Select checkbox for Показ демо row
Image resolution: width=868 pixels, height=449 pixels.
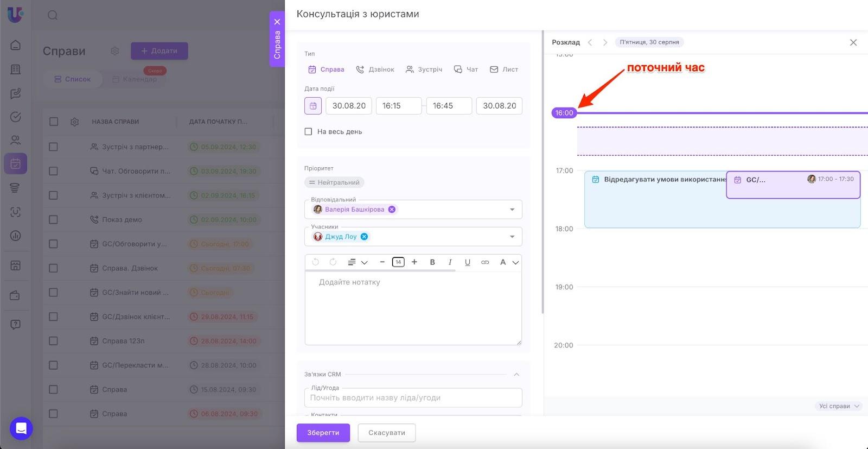[53, 220]
